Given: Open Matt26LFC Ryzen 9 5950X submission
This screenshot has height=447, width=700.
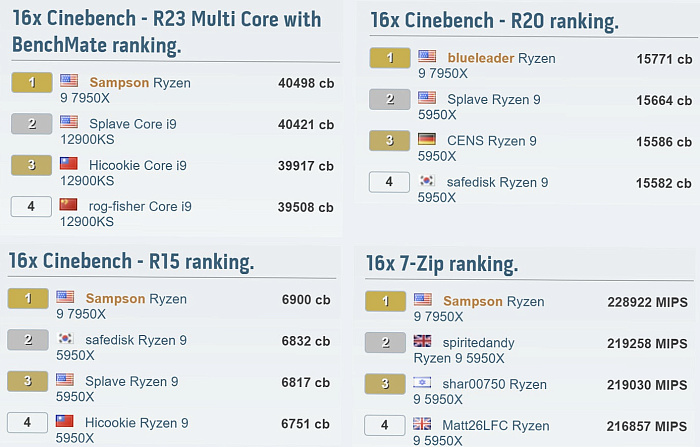Looking at the screenshot, I should click(x=481, y=433).
